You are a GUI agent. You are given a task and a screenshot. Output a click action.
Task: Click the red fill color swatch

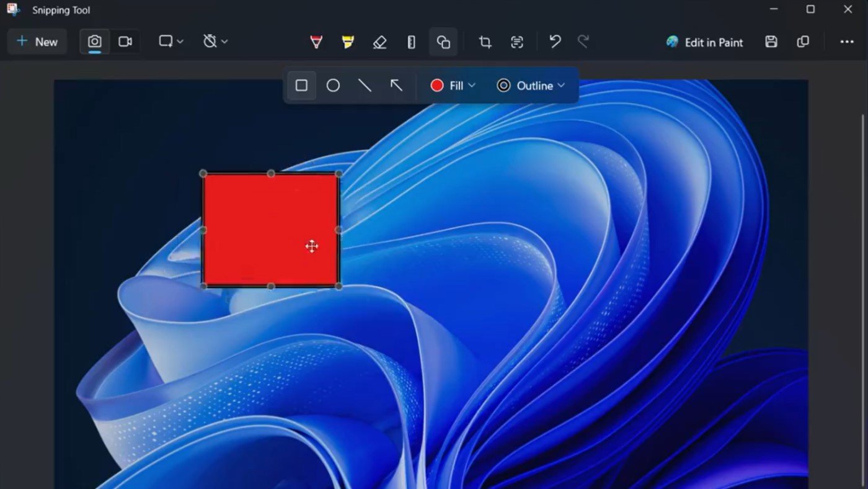point(436,86)
